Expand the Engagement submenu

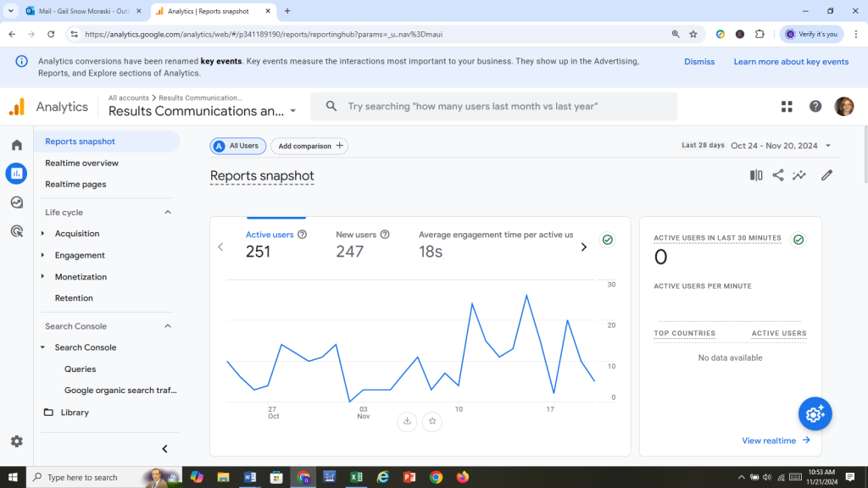pos(42,255)
